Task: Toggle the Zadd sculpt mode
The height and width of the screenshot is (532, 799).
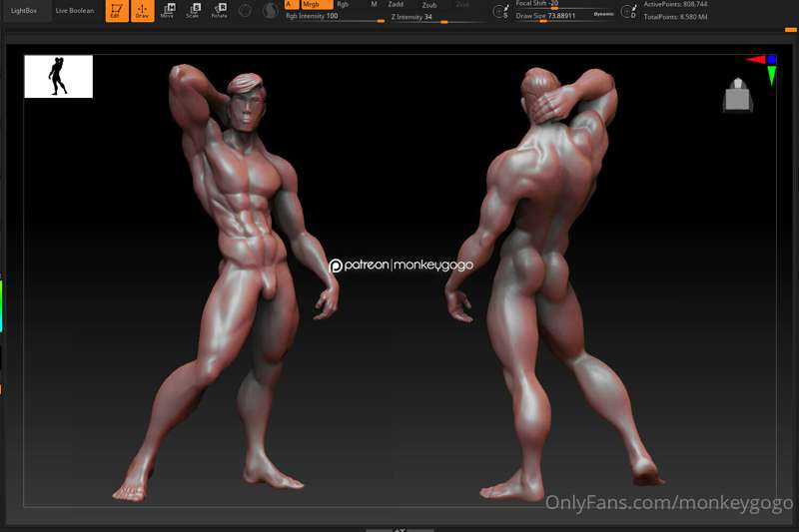Action: coord(396,4)
